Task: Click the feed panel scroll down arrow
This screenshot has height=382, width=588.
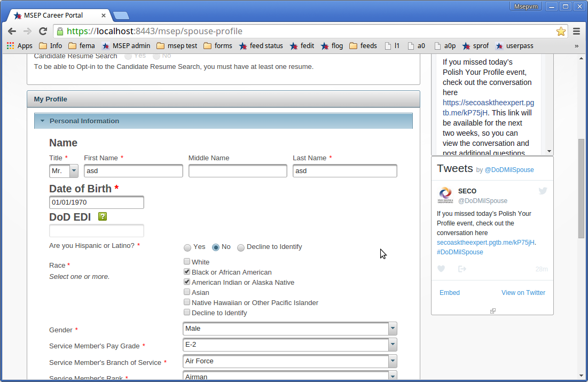Action: [549, 151]
